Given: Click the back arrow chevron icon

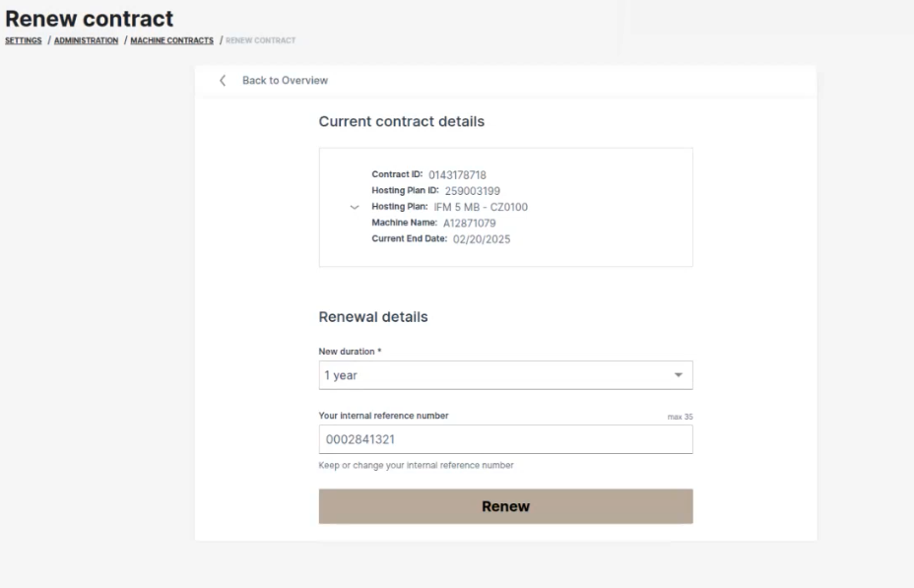Looking at the screenshot, I should [x=223, y=81].
